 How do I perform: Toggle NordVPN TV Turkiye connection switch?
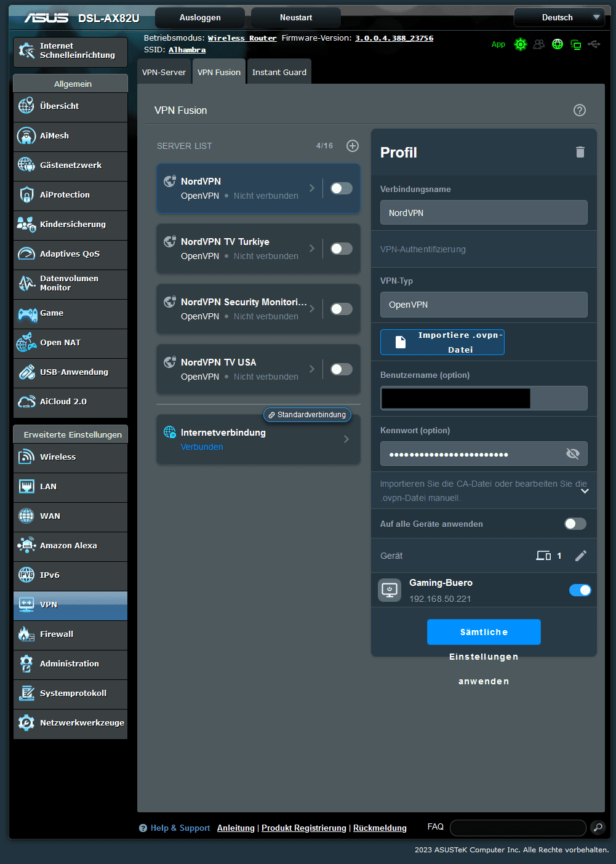tap(342, 249)
